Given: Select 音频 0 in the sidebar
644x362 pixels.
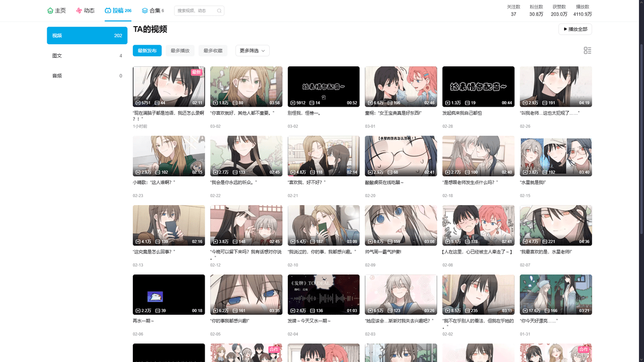Looking at the screenshot, I should pyautogui.click(x=87, y=76).
